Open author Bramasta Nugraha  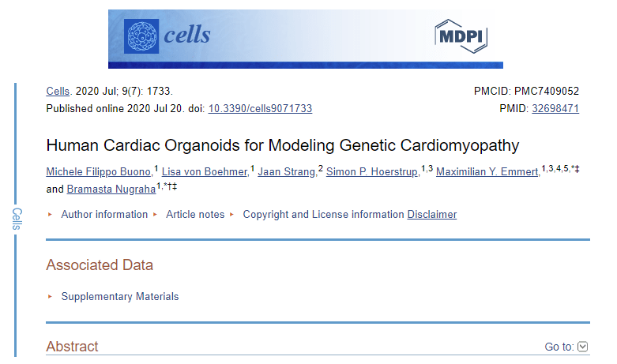(x=111, y=189)
